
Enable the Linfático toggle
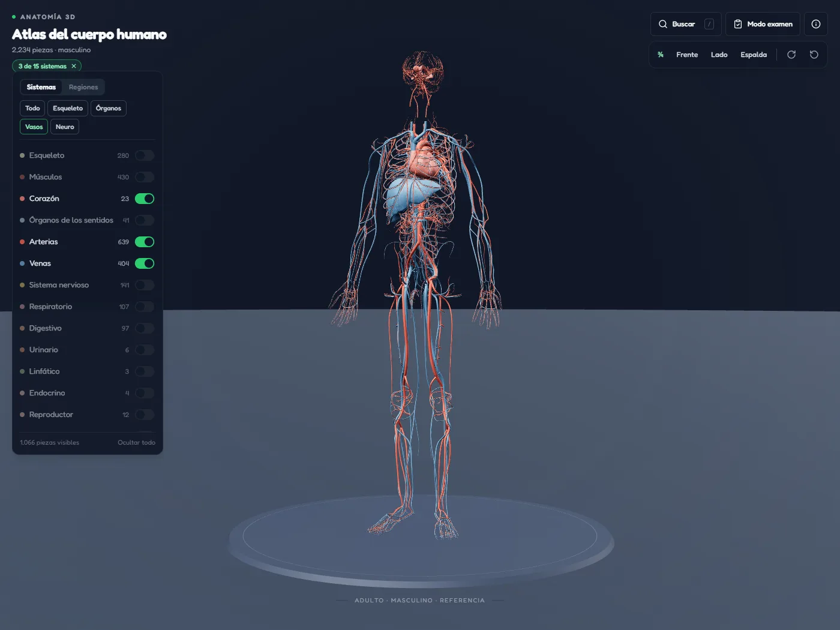click(x=145, y=371)
